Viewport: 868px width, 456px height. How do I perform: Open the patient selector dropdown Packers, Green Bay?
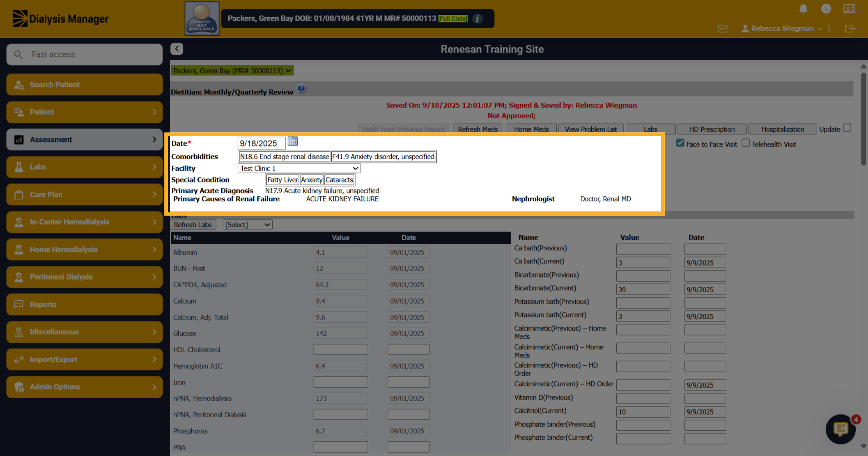click(x=232, y=71)
